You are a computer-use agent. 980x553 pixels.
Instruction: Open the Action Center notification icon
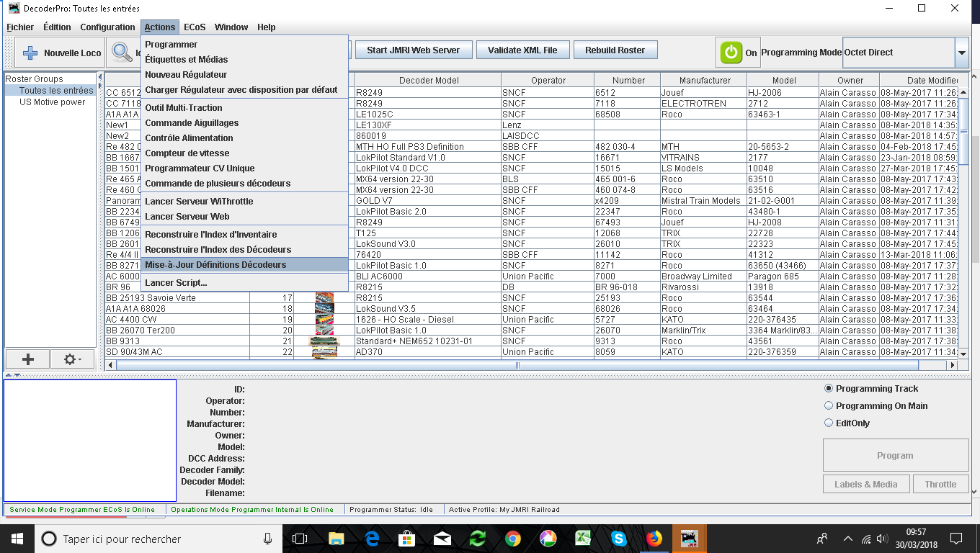point(956,539)
